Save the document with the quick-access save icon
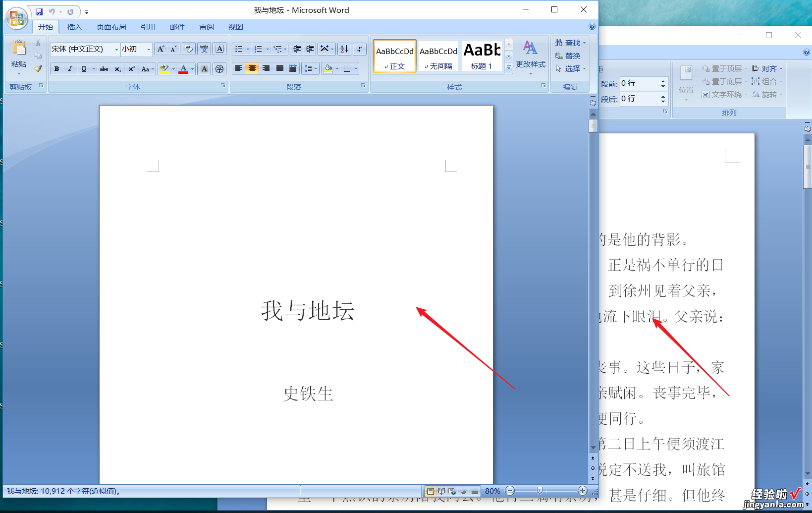The width and height of the screenshot is (812, 513). pyautogui.click(x=39, y=11)
